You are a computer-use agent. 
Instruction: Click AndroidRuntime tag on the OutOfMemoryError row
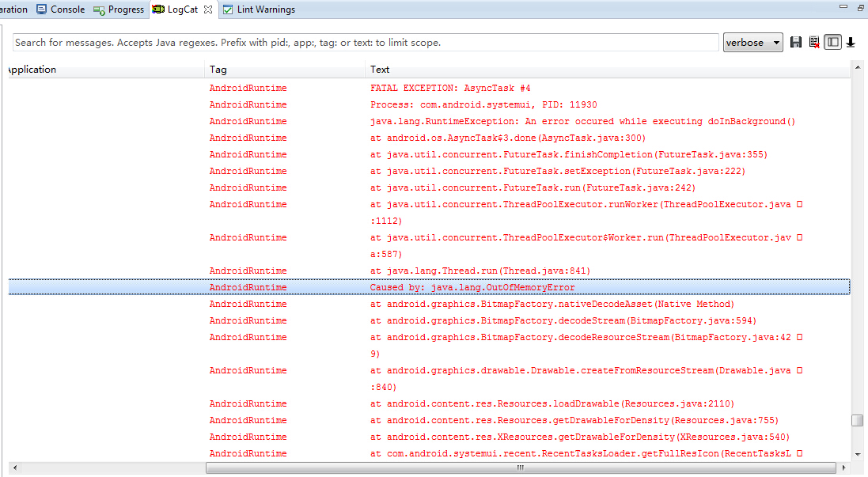click(x=248, y=287)
